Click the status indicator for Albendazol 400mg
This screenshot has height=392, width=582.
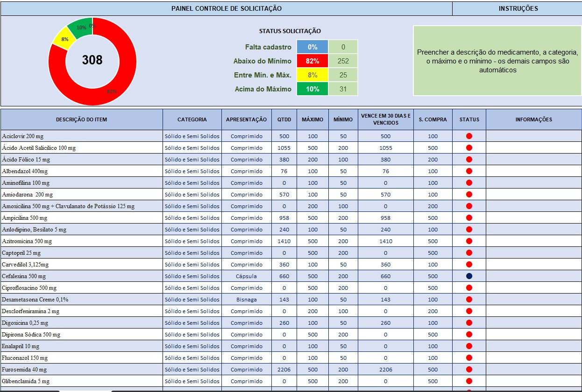coord(469,171)
